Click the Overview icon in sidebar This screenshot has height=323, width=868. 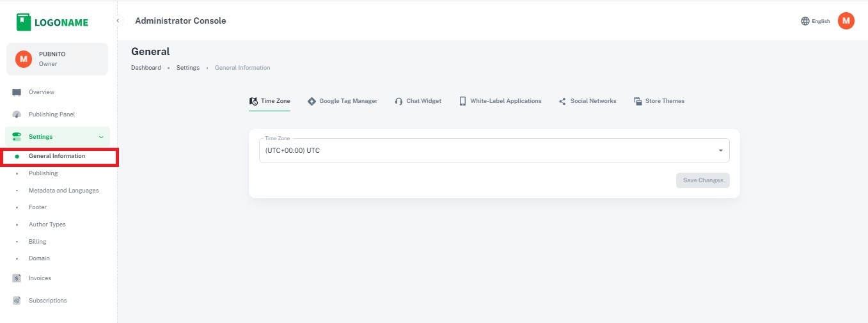coord(17,92)
